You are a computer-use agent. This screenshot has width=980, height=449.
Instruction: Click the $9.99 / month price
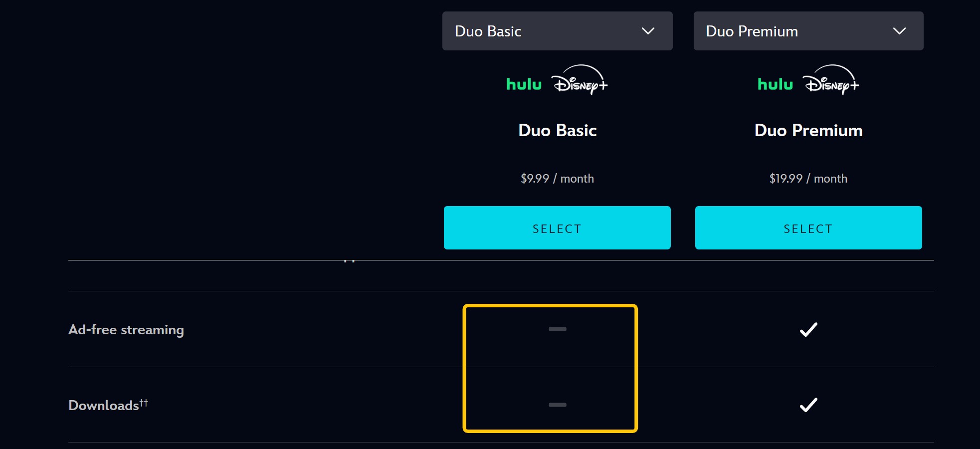(x=557, y=179)
